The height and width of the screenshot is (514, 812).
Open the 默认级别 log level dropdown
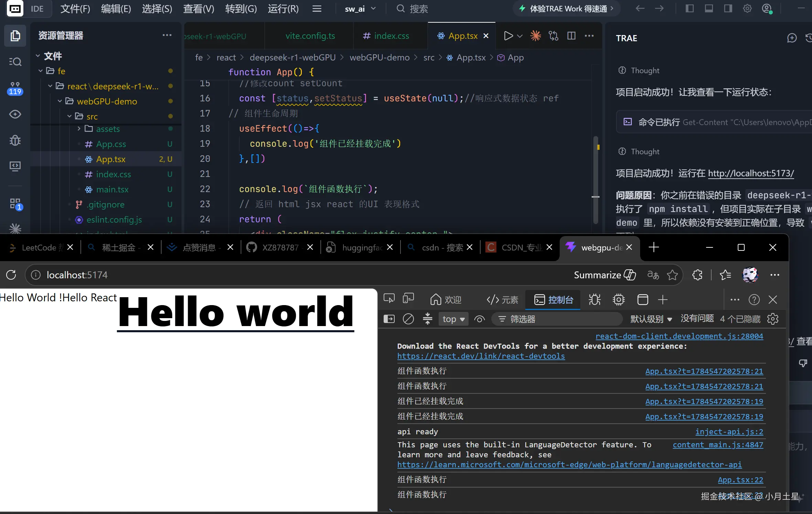651,319
